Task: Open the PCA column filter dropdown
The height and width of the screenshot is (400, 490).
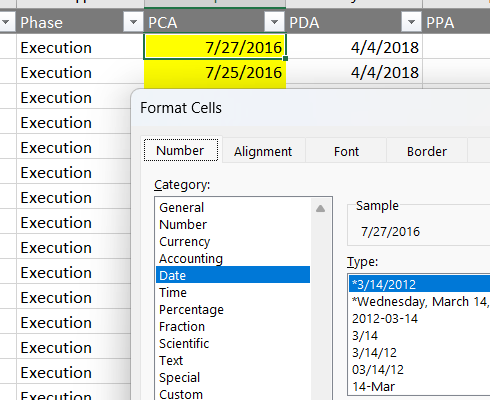Action: point(274,22)
